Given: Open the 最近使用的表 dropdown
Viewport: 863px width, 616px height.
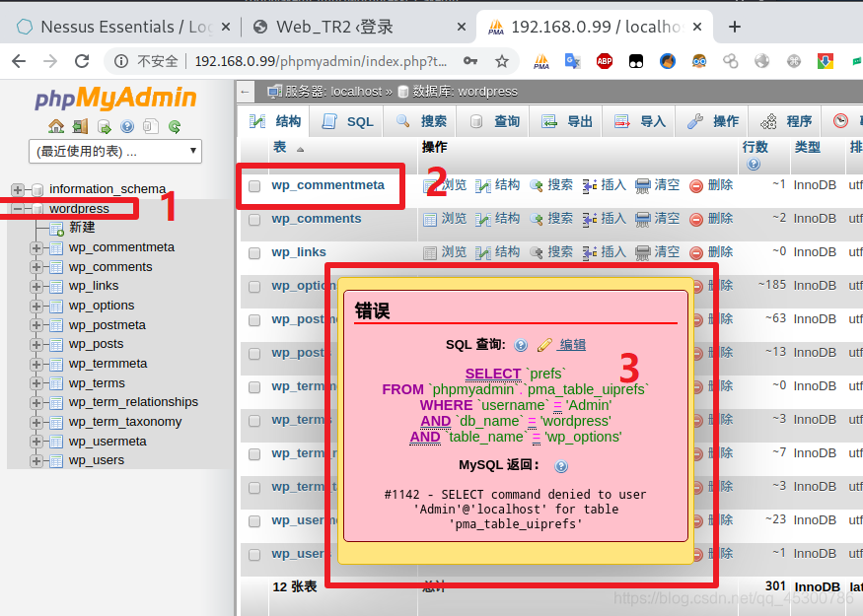Looking at the screenshot, I should [115, 151].
